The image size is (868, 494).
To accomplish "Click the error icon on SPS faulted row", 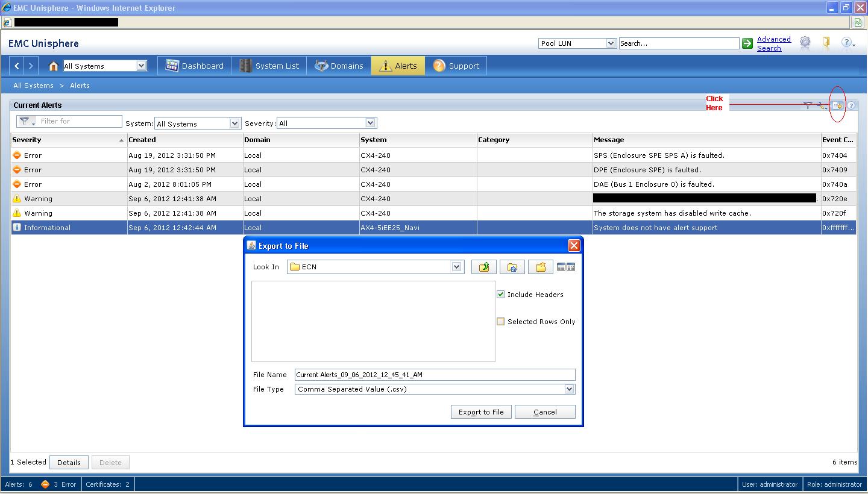I will pyautogui.click(x=17, y=155).
